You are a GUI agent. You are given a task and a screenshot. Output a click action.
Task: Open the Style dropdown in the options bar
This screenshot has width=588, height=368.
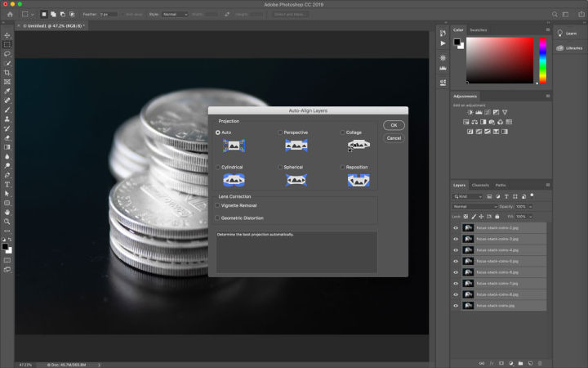(174, 14)
